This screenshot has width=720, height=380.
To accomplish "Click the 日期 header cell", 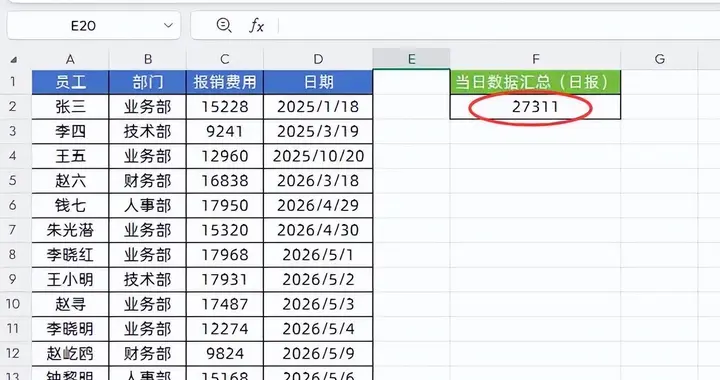I will 318,82.
